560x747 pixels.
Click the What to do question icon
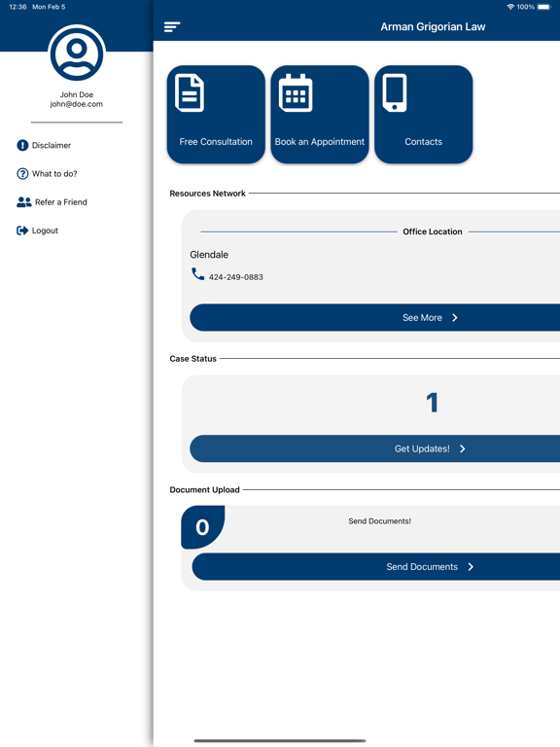click(x=22, y=174)
